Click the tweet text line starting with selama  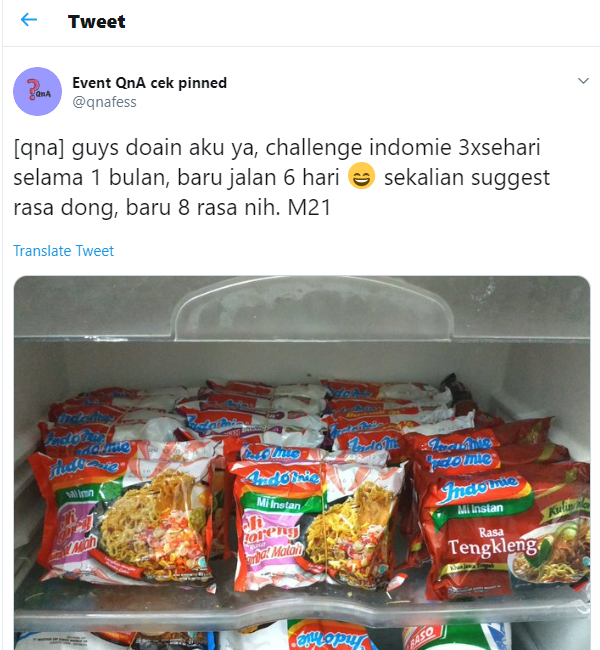pos(282,177)
